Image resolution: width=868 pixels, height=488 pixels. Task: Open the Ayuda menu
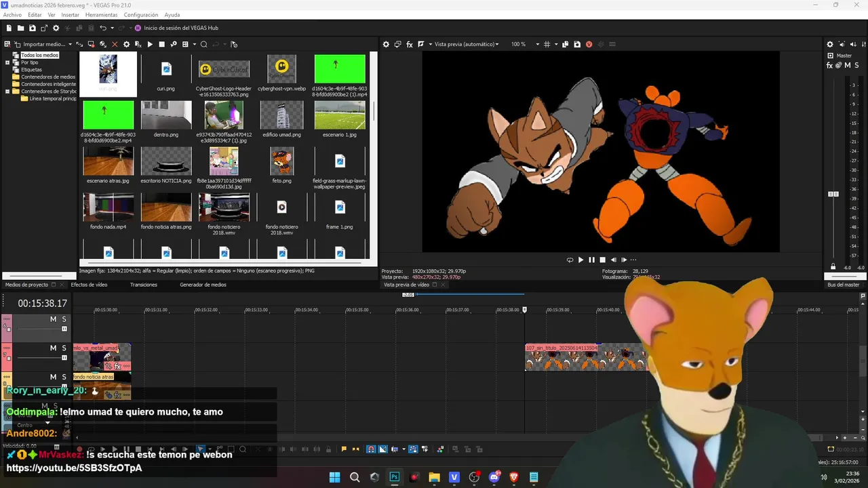[x=172, y=15]
